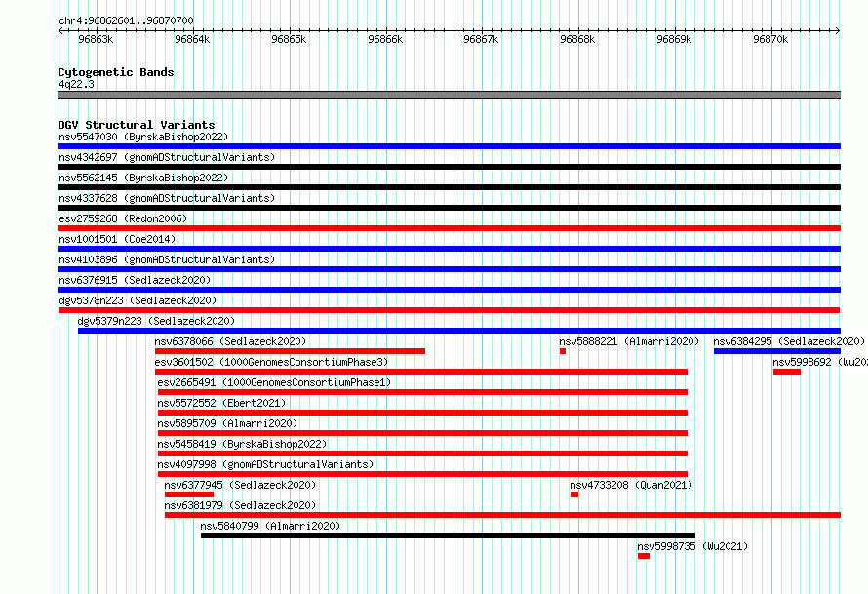Open variant nsv5562145 (ByrskaBishop2022)
868x594 pixels.
coord(143,178)
